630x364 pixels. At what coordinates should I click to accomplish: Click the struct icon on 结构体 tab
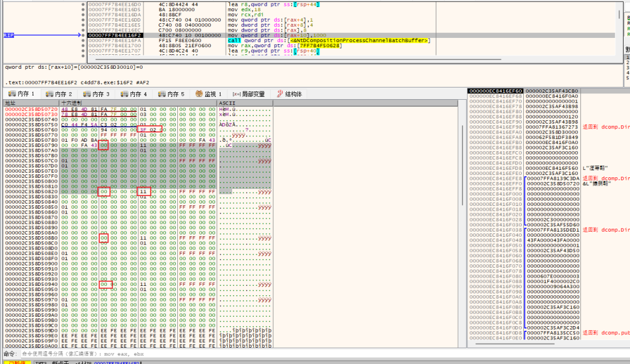point(280,94)
